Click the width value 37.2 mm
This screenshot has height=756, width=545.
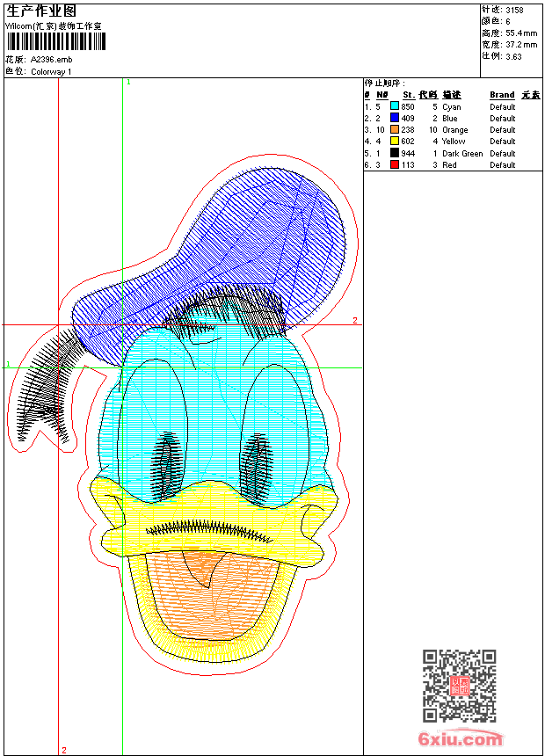pos(521,44)
